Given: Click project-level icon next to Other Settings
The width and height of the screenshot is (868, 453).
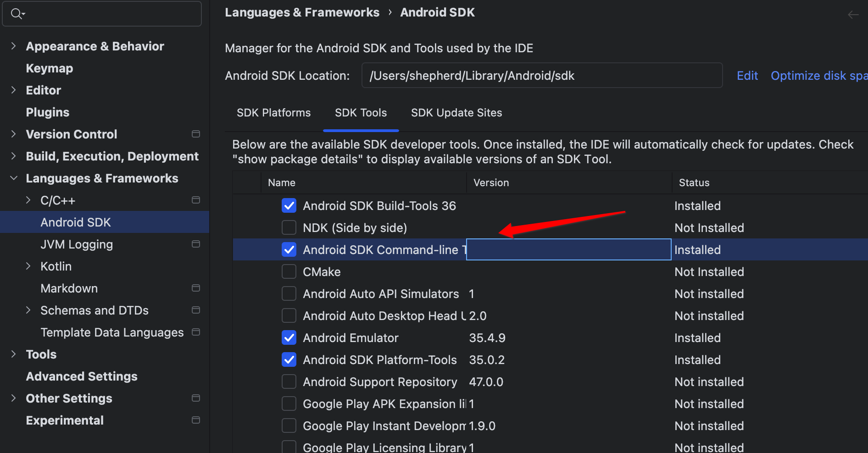Looking at the screenshot, I should pyautogui.click(x=196, y=398).
